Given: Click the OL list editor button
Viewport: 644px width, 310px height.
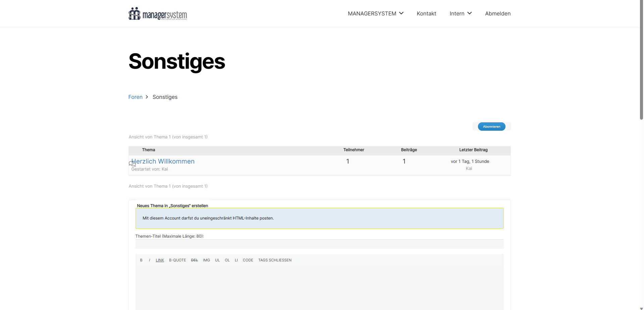Looking at the screenshot, I should (227, 260).
